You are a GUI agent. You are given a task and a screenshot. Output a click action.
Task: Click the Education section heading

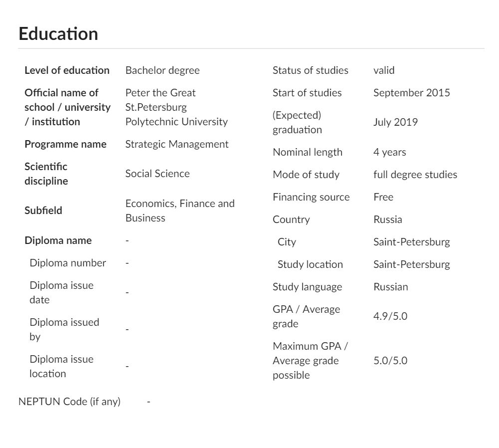click(x=58, y=34)
